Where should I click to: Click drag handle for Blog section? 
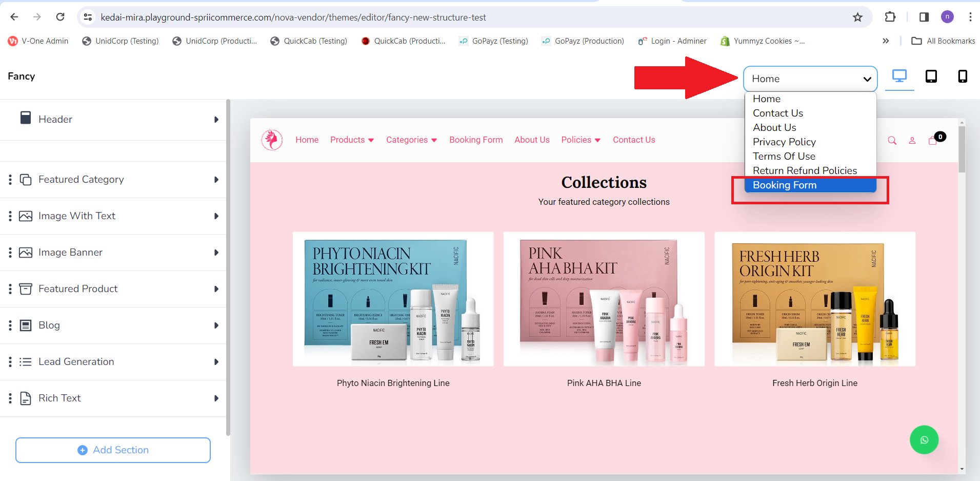pos(10,325)
